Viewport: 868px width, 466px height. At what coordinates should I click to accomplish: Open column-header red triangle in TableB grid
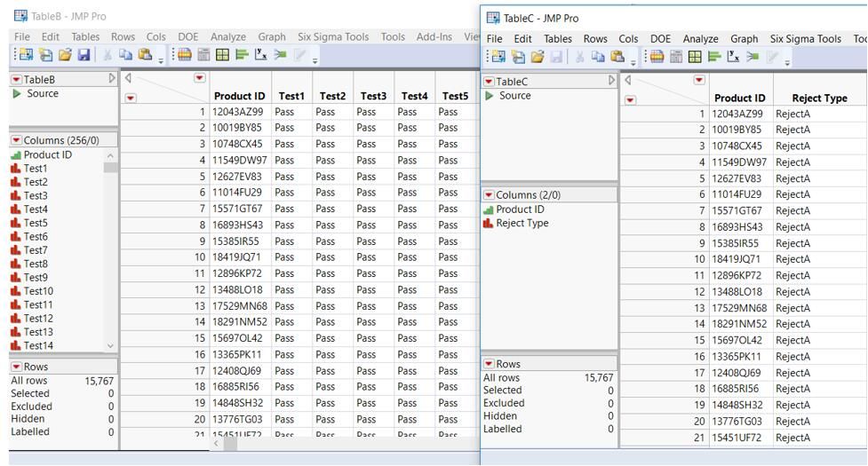[x=199, y=78]
